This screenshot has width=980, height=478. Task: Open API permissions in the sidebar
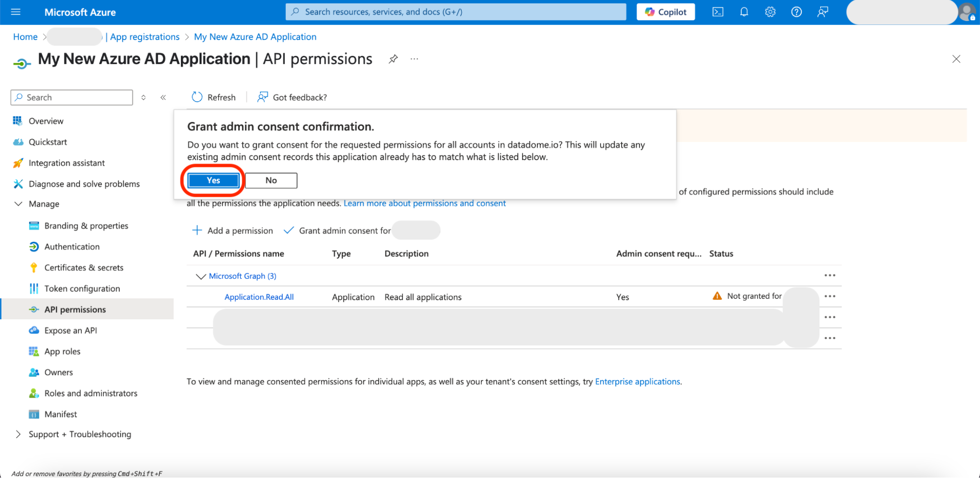[87, 309]
